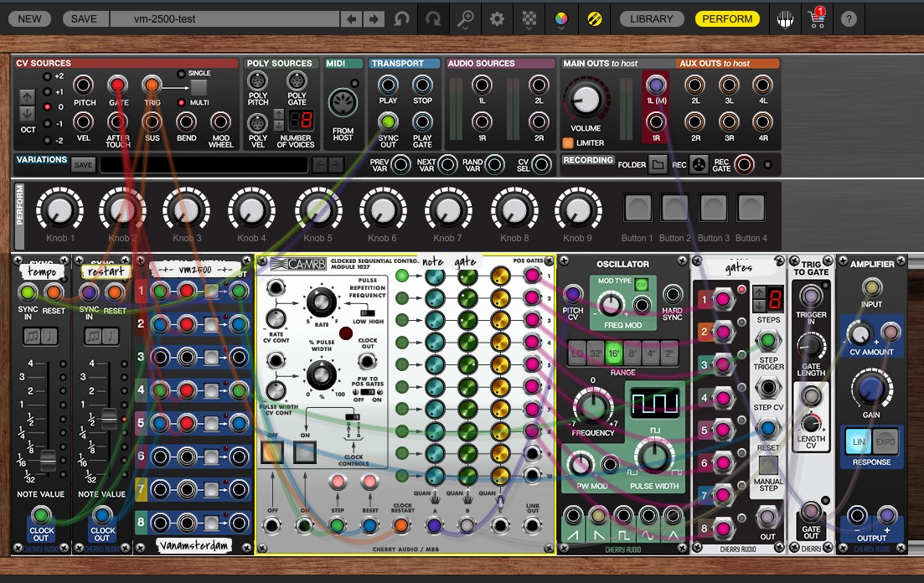Click the Oscillator HARD SYNC jack
The height and width of the screenshot is (583, 924).
(673, 294)
